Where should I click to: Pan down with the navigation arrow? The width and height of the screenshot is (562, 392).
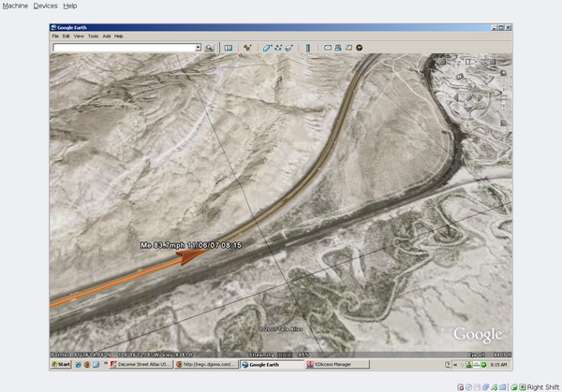(468, 109)
